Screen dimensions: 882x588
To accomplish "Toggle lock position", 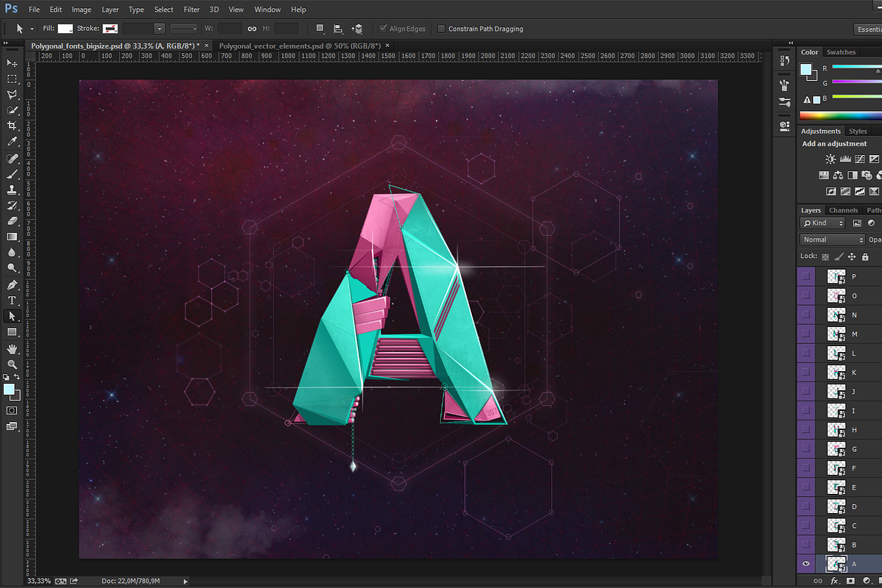I will (x=851, y=257).
